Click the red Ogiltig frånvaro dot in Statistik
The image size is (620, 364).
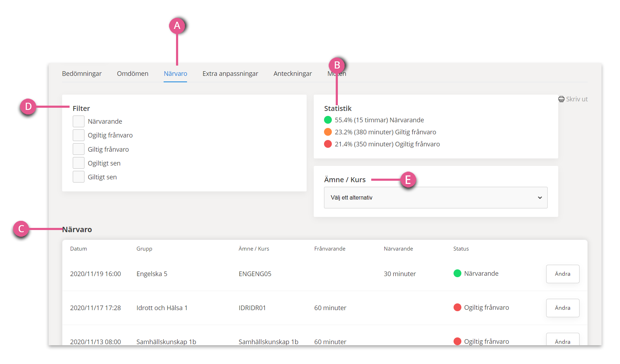coord(328,144)
